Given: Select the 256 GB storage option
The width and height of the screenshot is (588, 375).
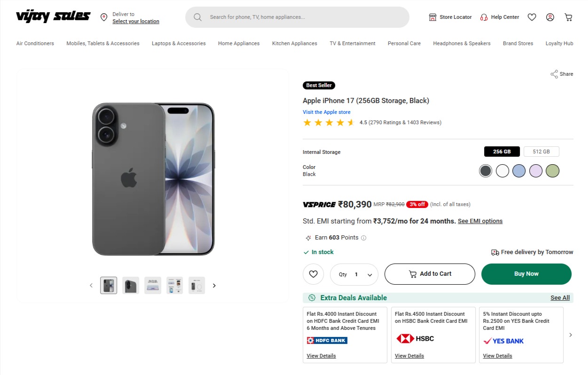Looking at the screenshot, I should 502,152.
